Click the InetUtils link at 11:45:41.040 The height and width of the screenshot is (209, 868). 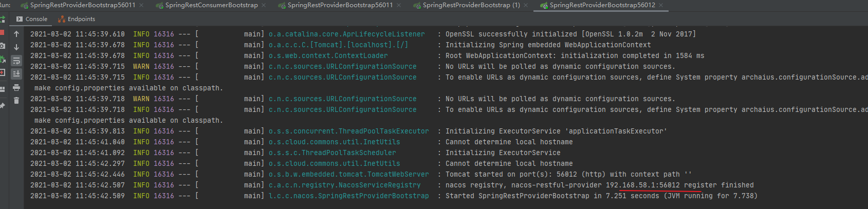tap(334, 142)
